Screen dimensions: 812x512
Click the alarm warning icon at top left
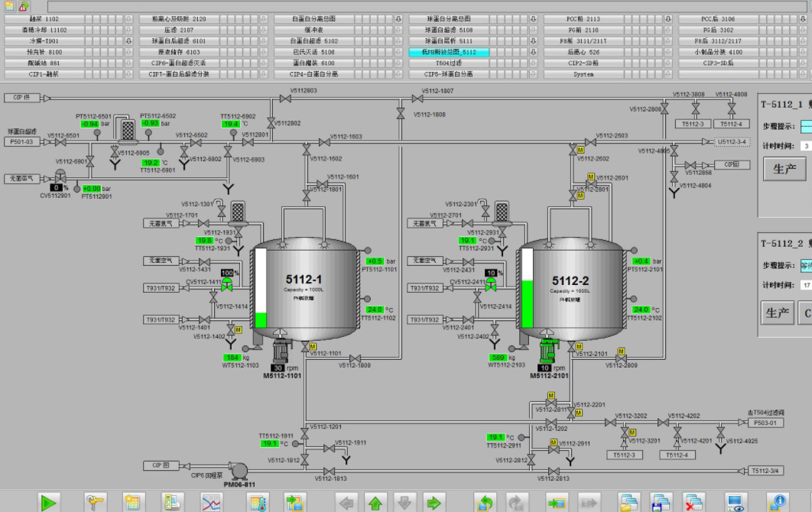(24, 6)
